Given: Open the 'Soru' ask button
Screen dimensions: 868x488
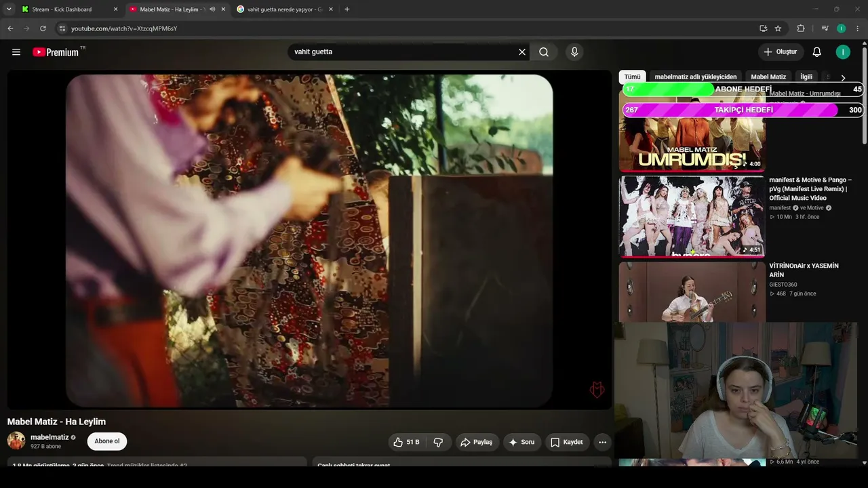Looking at the screenshot, I should pos(521,442).
